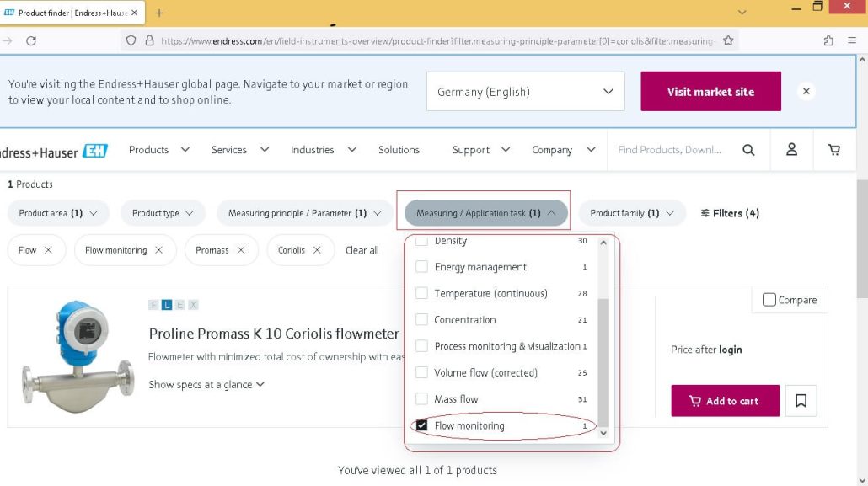Open the browser extensions icon

pos(828,40)
